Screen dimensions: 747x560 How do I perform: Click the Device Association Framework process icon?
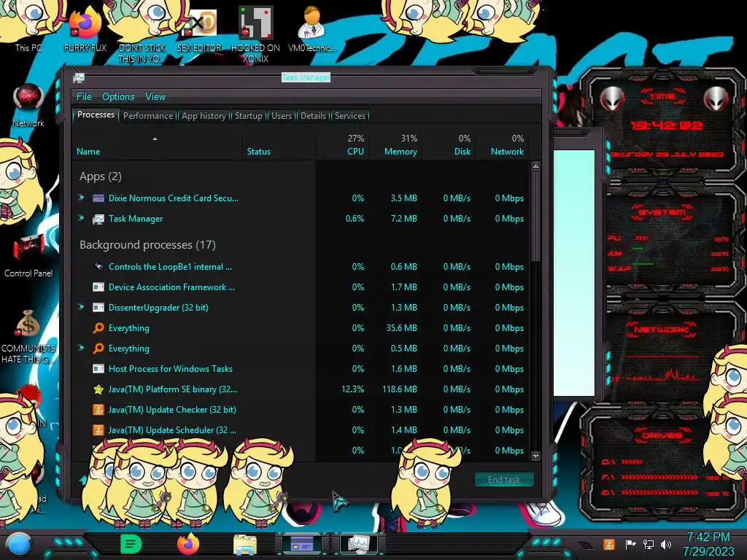[x=98, y=287]
